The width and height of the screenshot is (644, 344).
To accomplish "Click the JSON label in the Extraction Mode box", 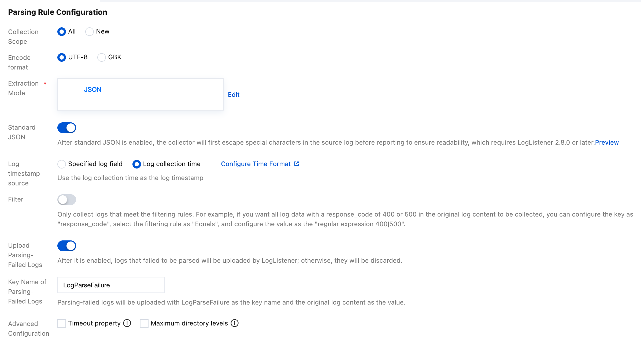I will click(x=93, y=90).
